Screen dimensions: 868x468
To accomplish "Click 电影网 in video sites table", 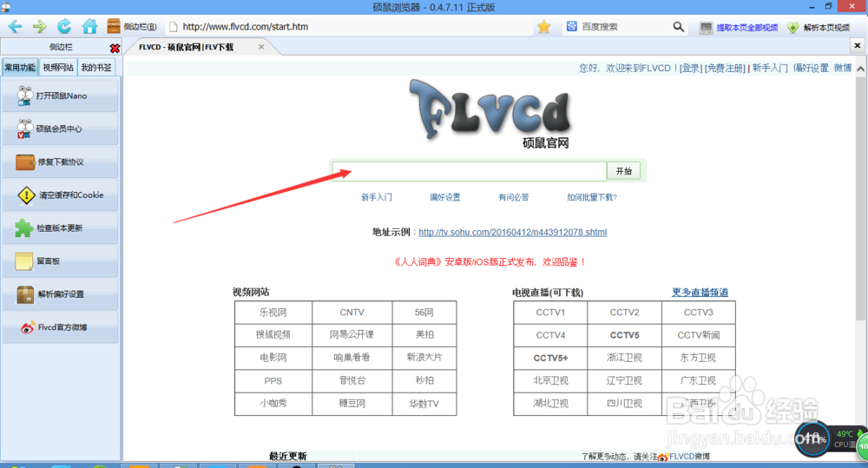I will pos(273,358).
